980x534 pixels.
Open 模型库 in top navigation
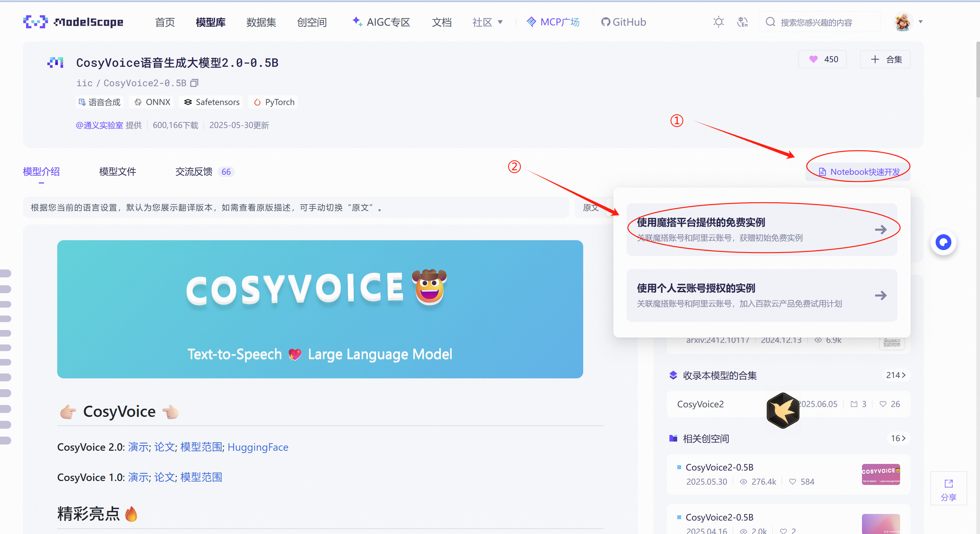point(210,22)
